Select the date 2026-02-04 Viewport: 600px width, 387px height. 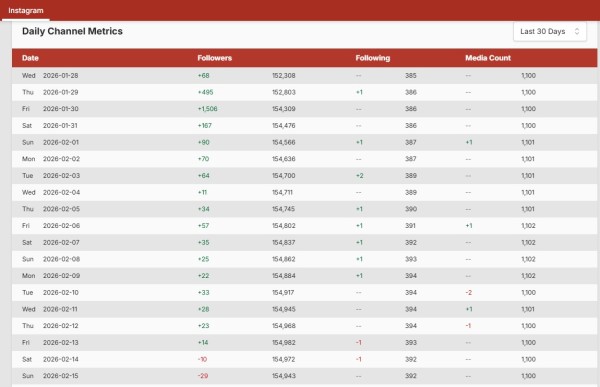[x=61, y=192]
